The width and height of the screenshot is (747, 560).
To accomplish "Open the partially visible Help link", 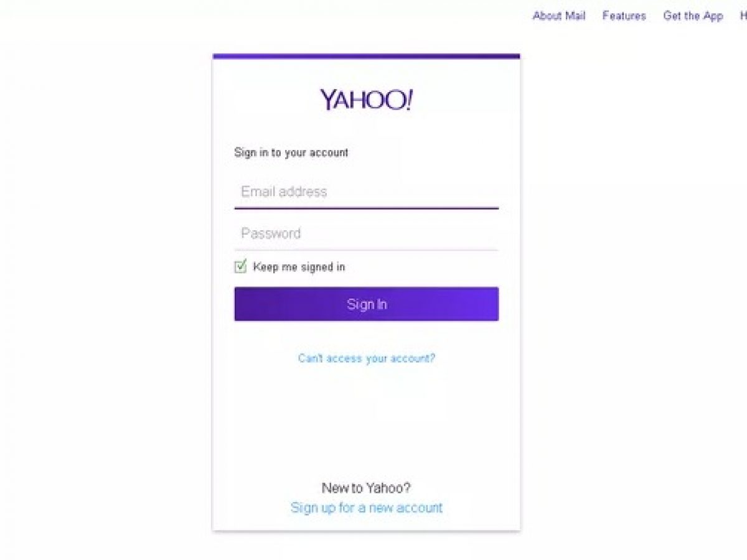I will pos(743,16).
